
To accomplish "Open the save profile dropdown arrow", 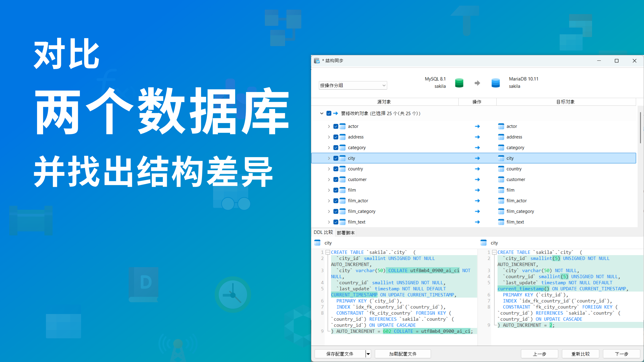I will coord(368,354).
